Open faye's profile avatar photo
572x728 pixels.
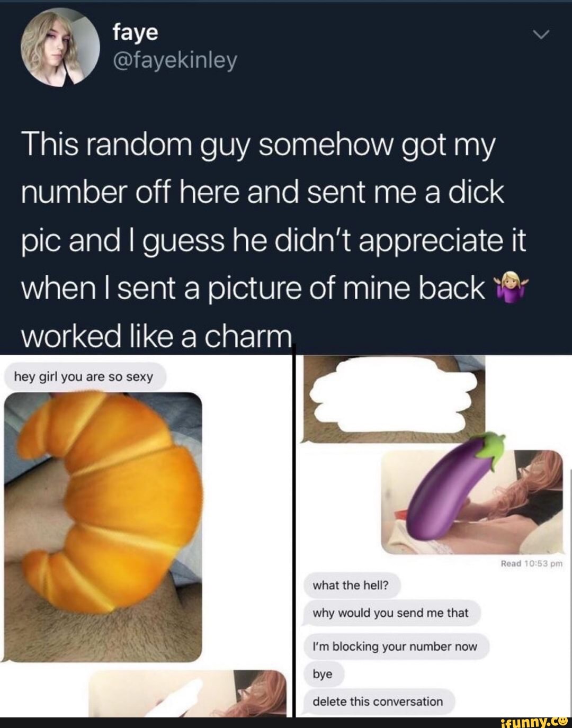60,47
